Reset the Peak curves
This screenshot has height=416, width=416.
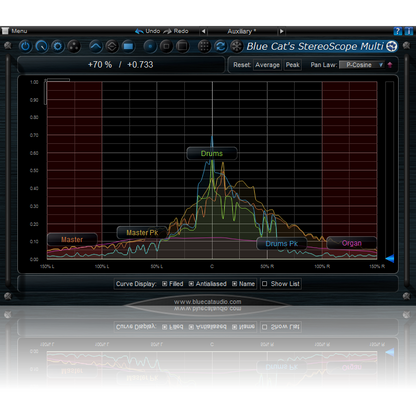(x=293, y=65)
